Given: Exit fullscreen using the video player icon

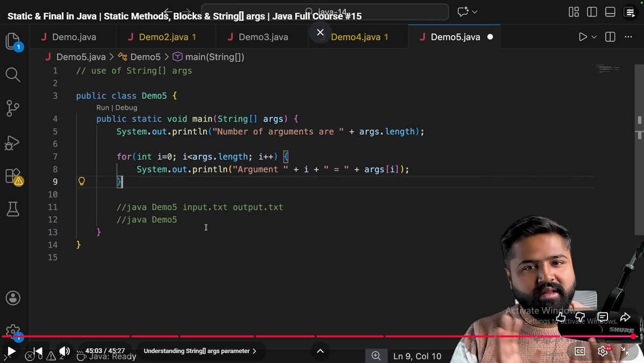Looking at the screenshot, I should [625, 351].
